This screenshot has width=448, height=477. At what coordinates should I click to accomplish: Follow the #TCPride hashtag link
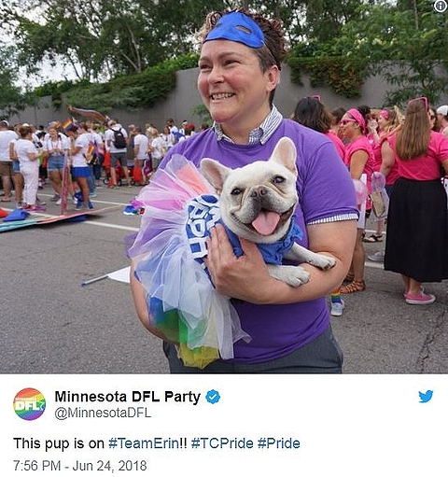point(222,443)
